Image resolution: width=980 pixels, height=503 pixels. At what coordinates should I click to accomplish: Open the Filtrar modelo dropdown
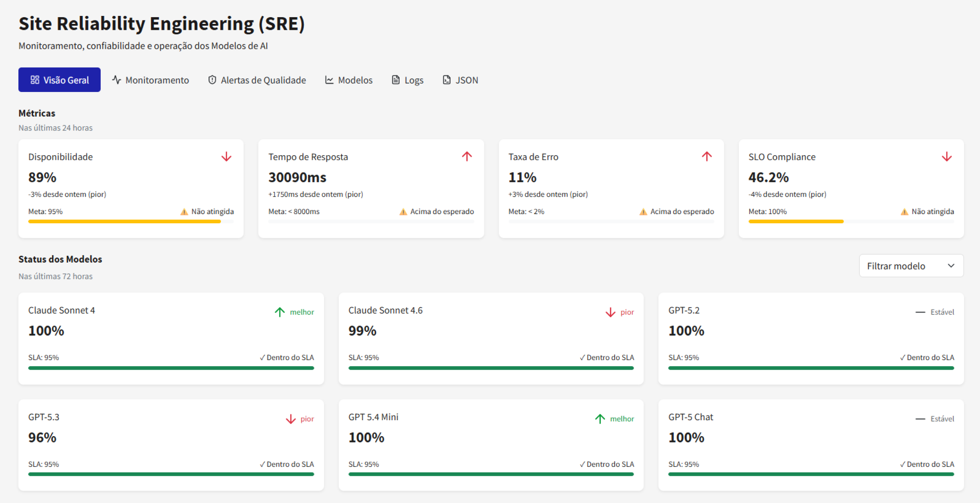pyautogui.click(x=911, y=266)
